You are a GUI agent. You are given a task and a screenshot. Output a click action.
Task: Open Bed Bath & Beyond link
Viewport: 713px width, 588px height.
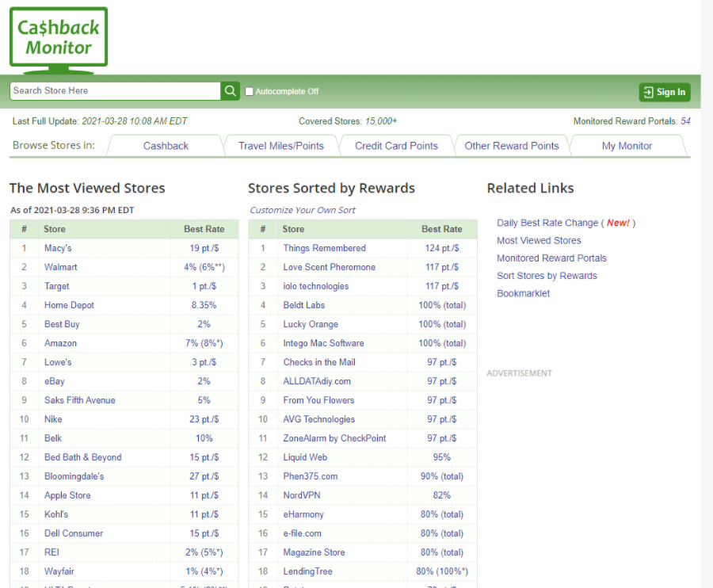click(82, 457)
